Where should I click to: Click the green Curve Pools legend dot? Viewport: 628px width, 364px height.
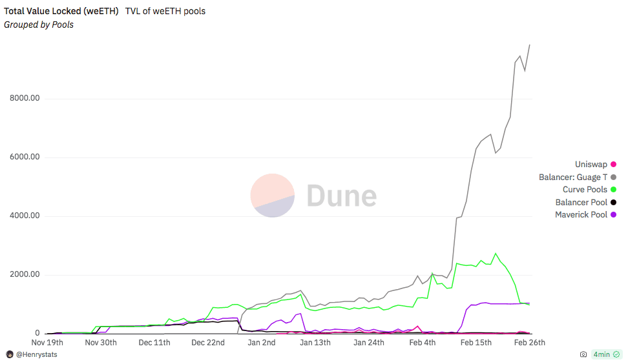coord(613,190)
